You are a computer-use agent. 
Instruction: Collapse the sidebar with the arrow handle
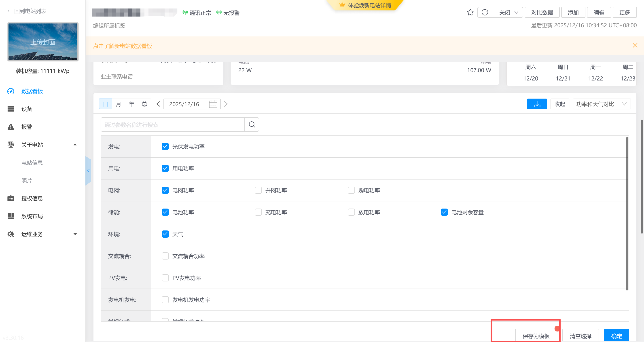(88, 171)
